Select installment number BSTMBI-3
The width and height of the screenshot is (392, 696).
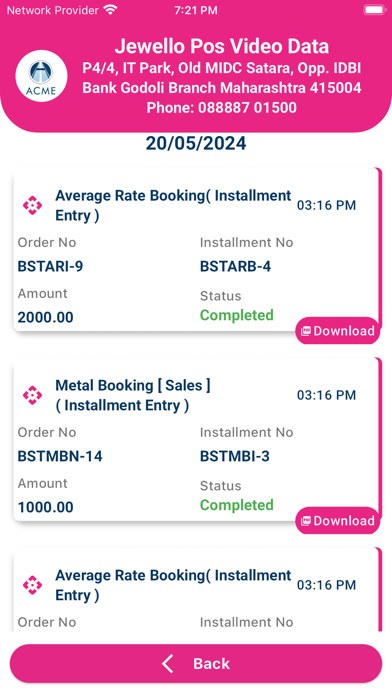coord(235,456)
